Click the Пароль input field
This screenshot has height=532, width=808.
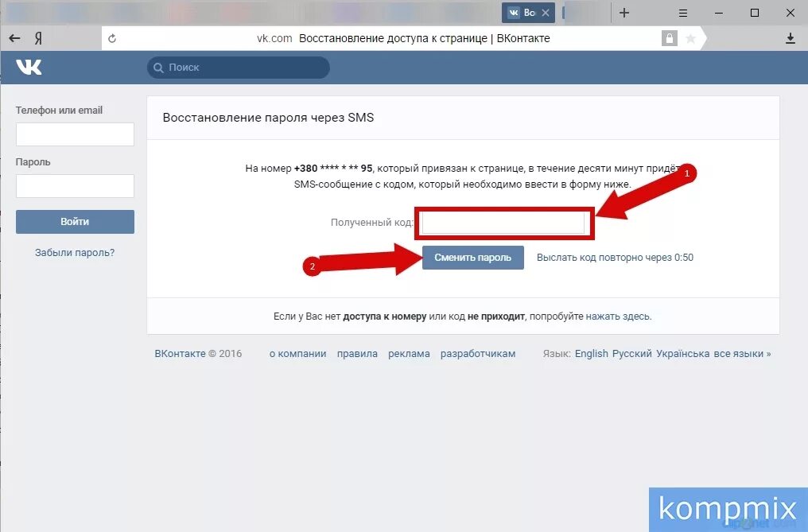[x=76, y=186]
